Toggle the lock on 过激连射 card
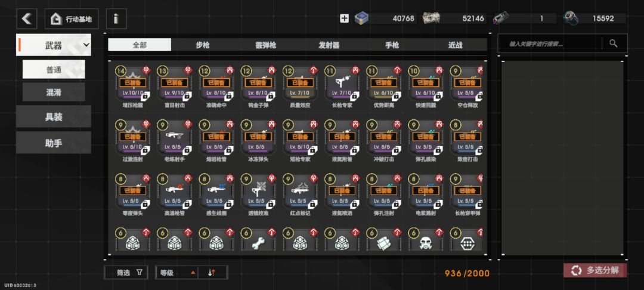Image resolution: width=644 pixels, height=290 pixels. click(145, 150)
